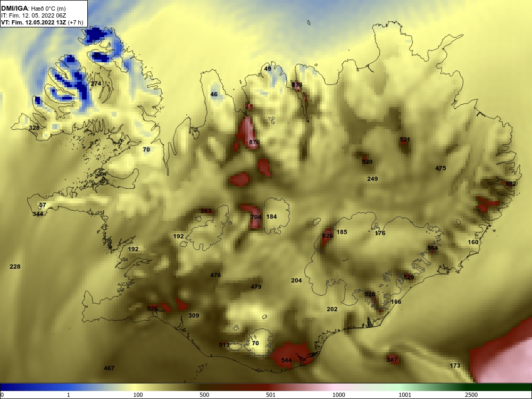The image size is (532, 399).
Task: Select the 475 value label
Action: pos(440,168)
